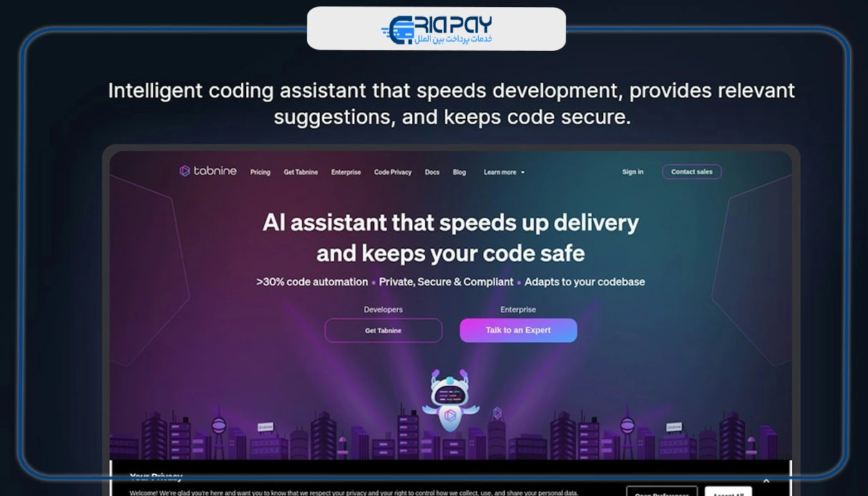The width and height of the screenshot is (868, 496).
Task: Collapse the privacy banner with the chevron
Action: coord(766,481)
